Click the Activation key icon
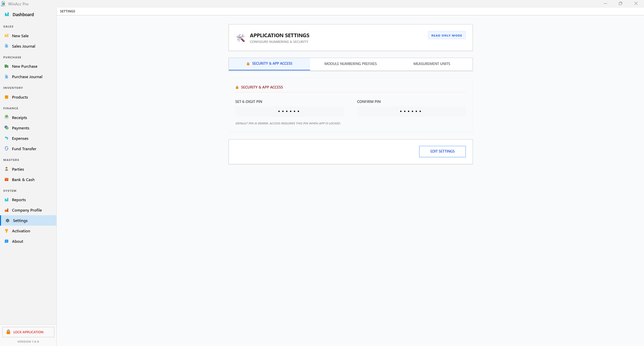The height and width of the screenshot is (346, 644). pos(6,231)
